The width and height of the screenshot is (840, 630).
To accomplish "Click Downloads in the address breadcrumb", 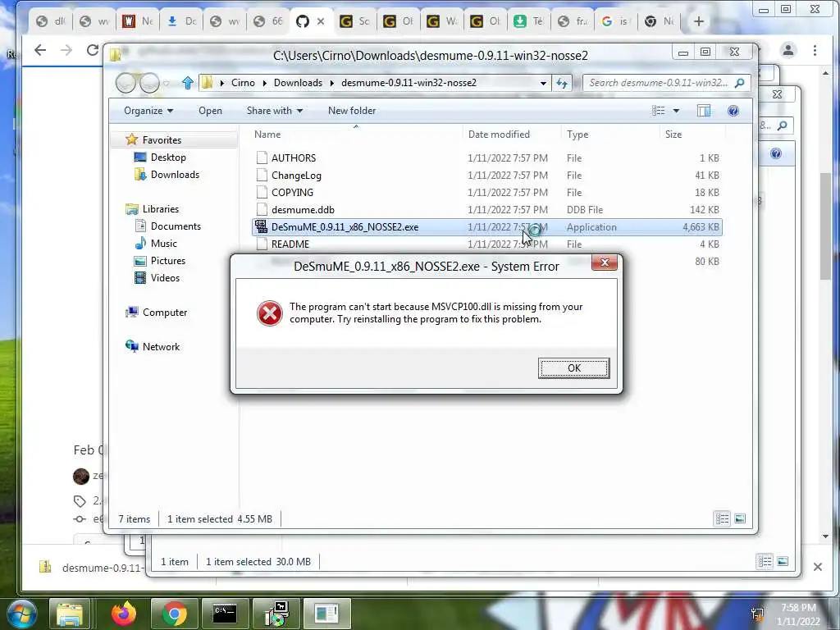I will pyautogui.click(x=298, y=83).
